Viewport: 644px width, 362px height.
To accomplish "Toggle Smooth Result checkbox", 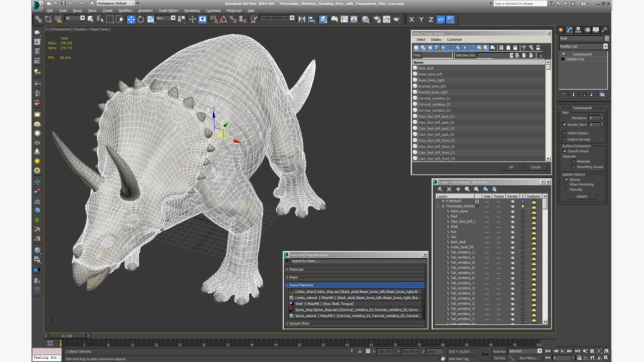I will [565, 151].
